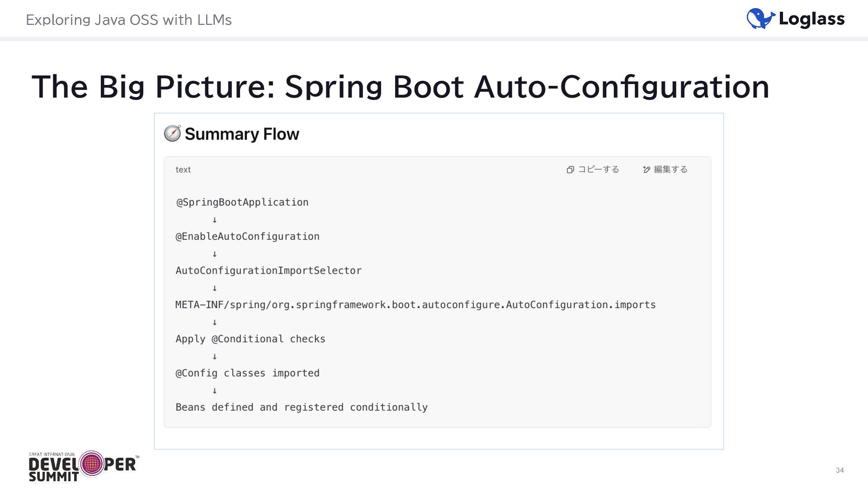The width and height of the screenshot is (868, 488).
Task: Click the AutoConfigurationImportSelector line
Action: tap(269, 271)
